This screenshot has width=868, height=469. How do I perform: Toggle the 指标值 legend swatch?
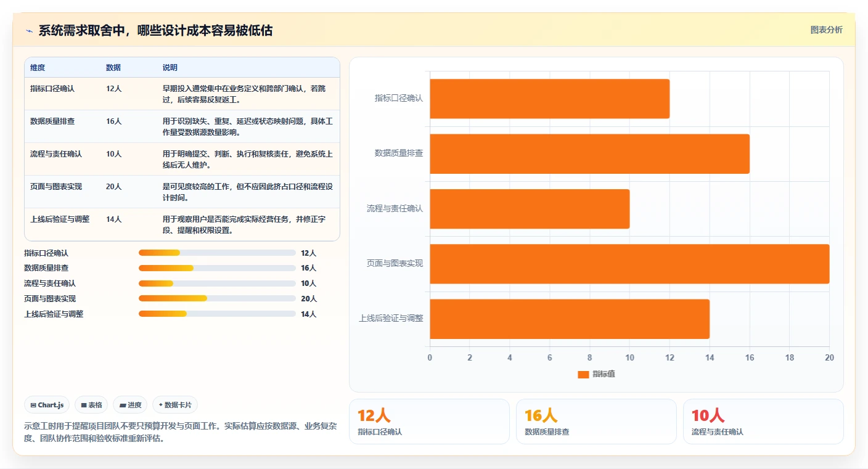coord(583,375)
